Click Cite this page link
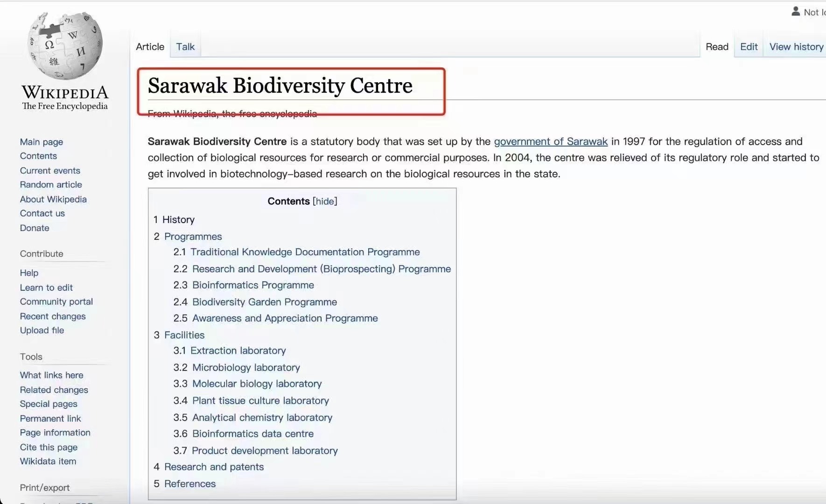Image resolution: width=826 pixels, height=504 pixels. click(x=49, y=447)
